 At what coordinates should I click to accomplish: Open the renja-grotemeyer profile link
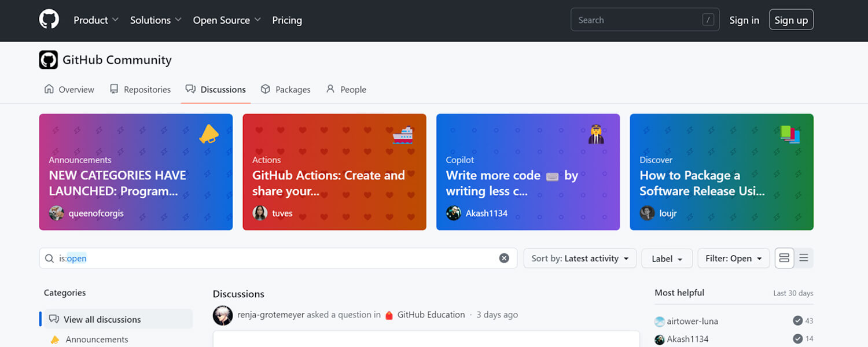tap(271, 315)
